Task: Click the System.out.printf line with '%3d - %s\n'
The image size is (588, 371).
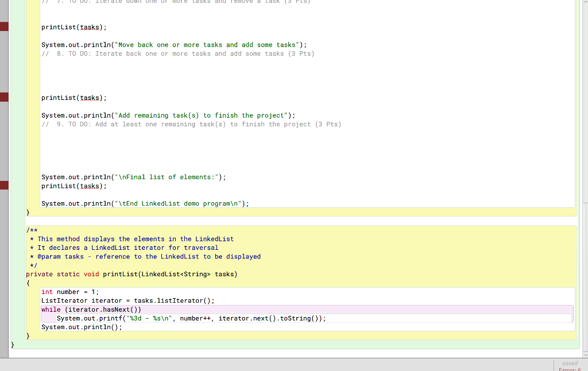Action: pyautogui.click(x=191, y=319)
